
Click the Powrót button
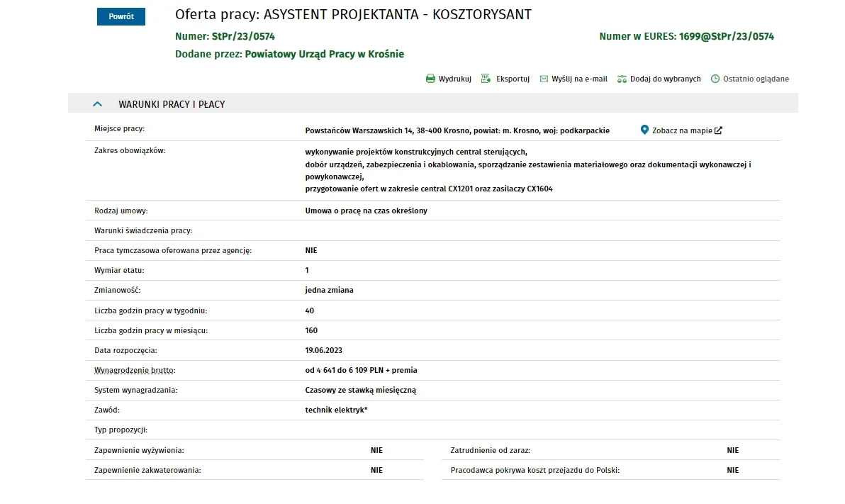pos(121,16)
